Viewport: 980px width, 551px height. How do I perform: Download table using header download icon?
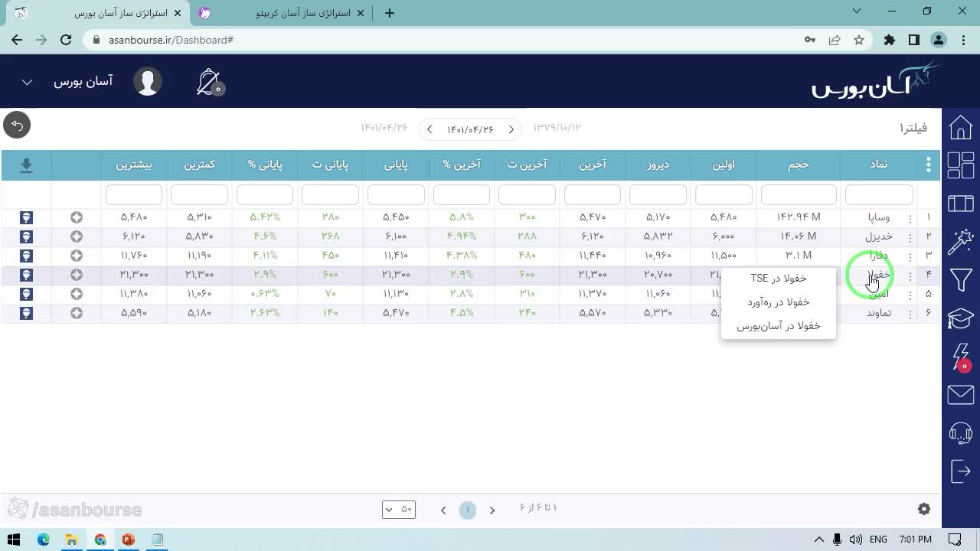[x=26, y=165]
